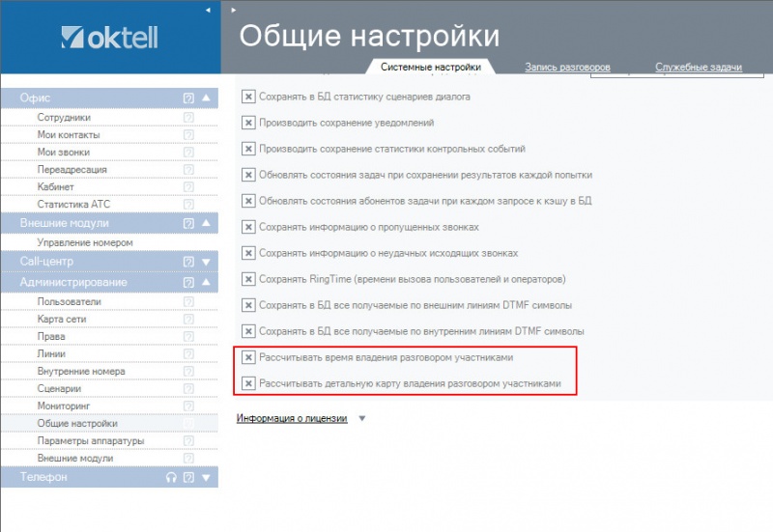Toggle информацию о неудачных исходящих звонках

pyautogui.click(x=248, y=253)
